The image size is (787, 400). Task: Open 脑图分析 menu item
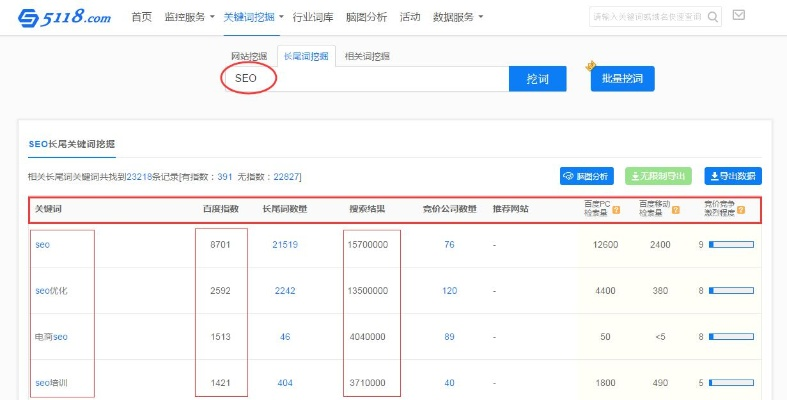[366, 17]
